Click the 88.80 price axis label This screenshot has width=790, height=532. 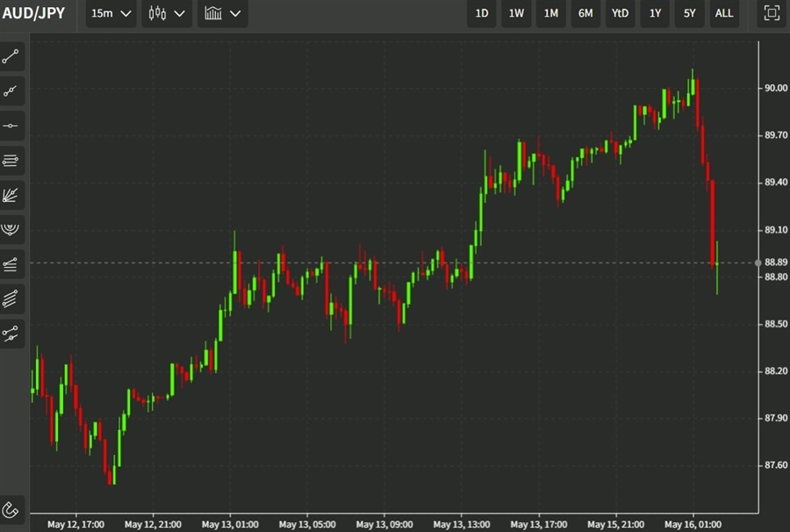[776, 277]
